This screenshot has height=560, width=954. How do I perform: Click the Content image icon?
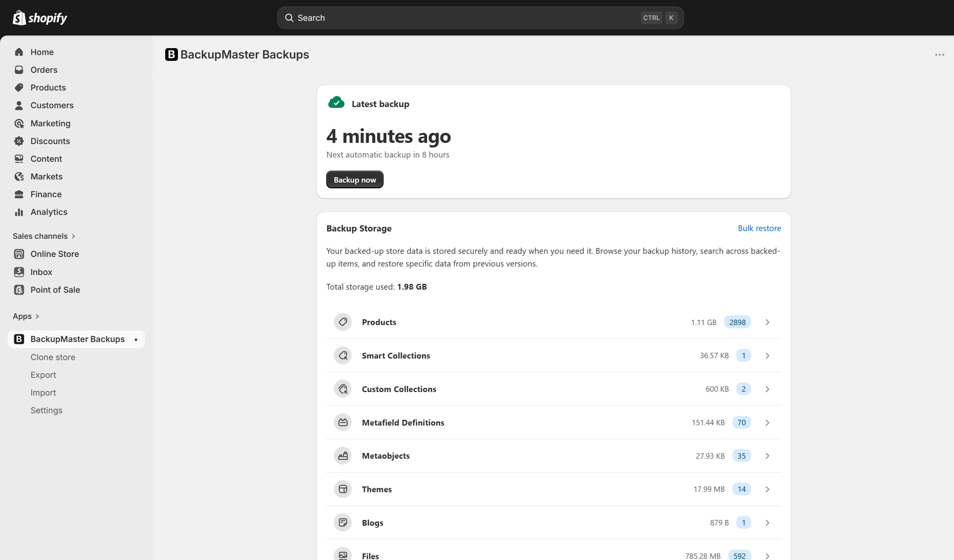pyautogui.click(x=19, y=159)
